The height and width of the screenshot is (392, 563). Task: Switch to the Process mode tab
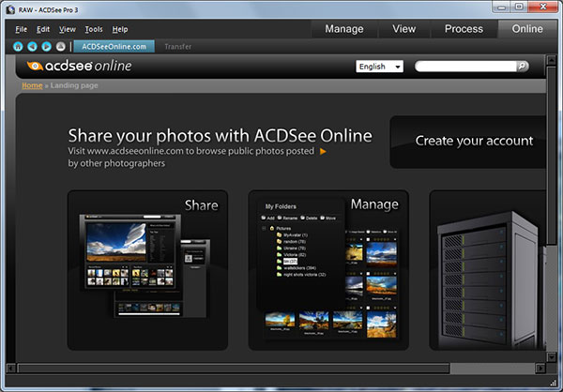click(464, 28)
